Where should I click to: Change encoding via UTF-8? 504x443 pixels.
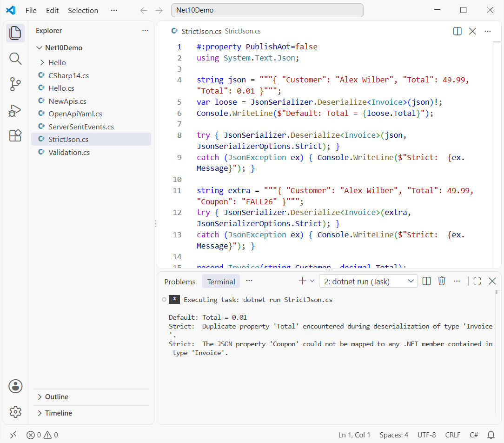tap(426, 435)
